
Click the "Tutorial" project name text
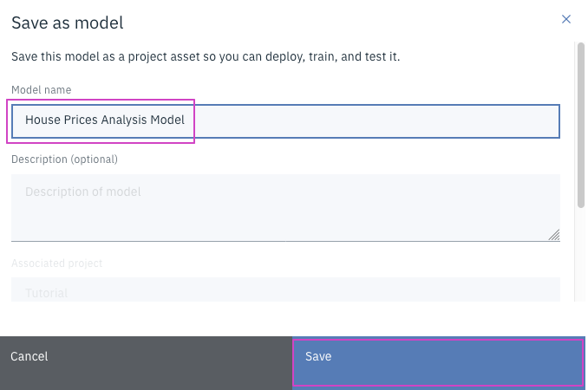tap(47, 293)
